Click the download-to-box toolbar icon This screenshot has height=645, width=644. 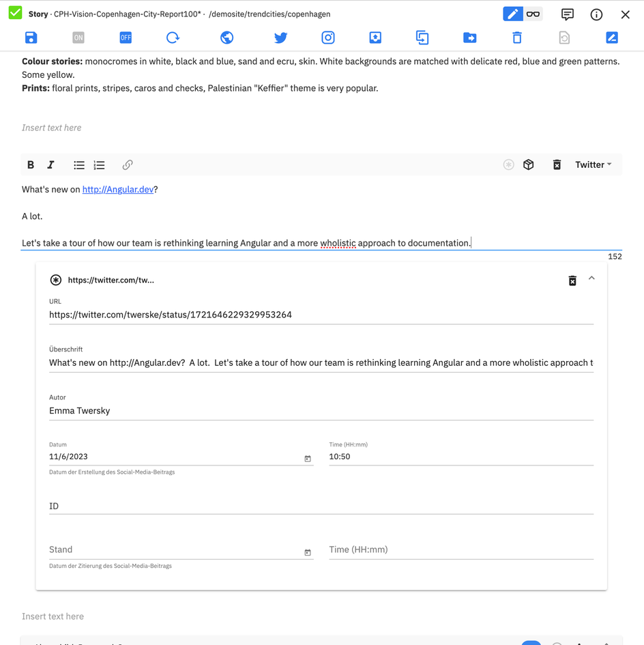click(x=375, y=38)
